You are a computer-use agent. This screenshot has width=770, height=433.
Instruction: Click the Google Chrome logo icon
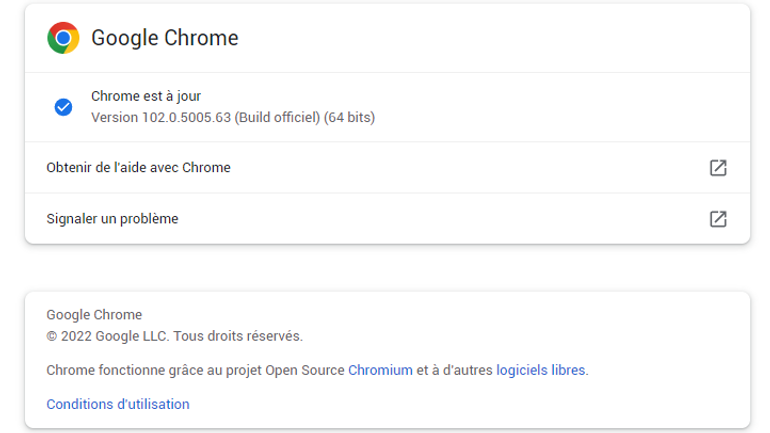point(63,38)
